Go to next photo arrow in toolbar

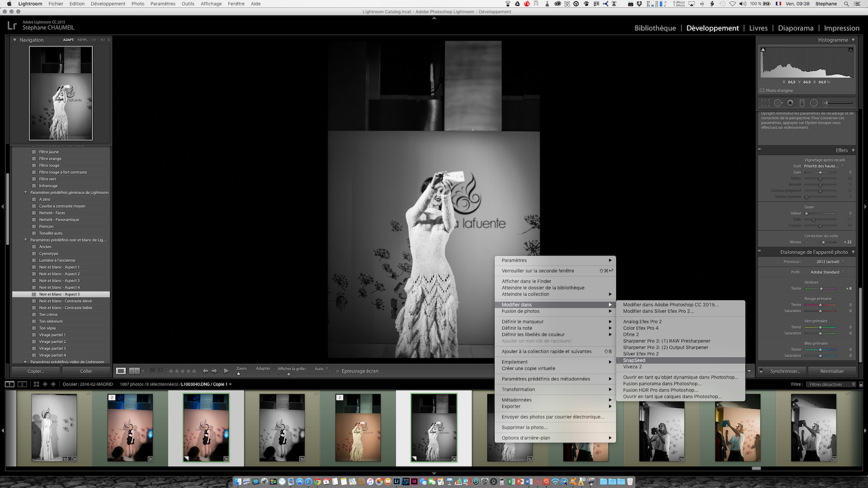point(214,371)
